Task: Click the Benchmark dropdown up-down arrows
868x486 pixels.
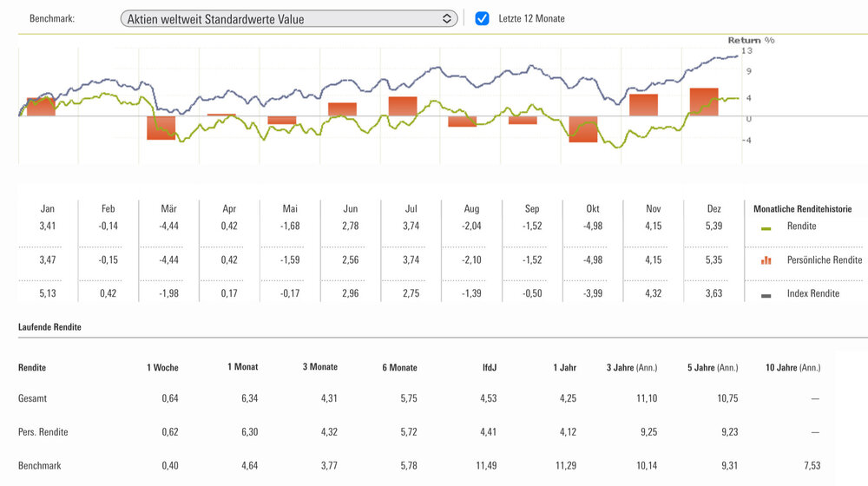Action: tap(447, 18)
